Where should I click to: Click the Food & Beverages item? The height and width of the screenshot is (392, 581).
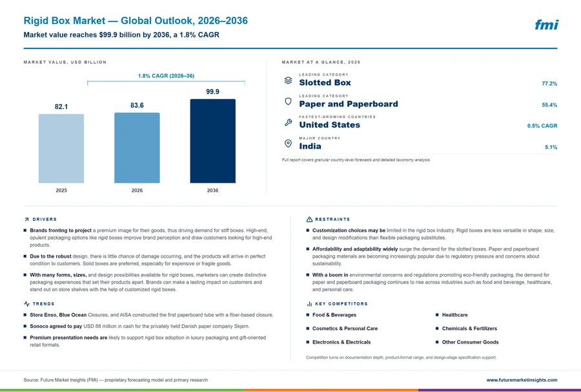click(331, 315)
